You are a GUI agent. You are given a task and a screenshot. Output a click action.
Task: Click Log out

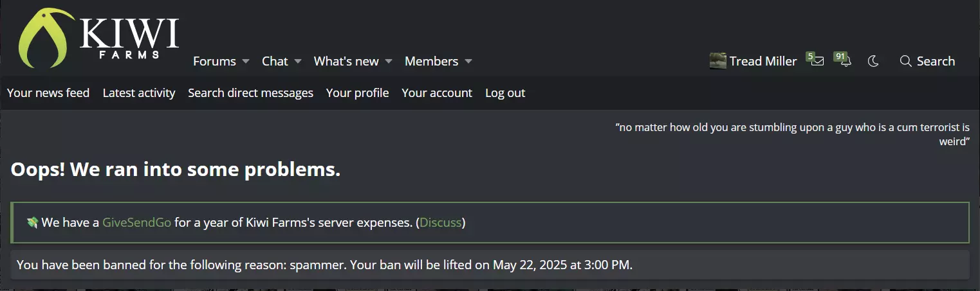coord(505,93)
